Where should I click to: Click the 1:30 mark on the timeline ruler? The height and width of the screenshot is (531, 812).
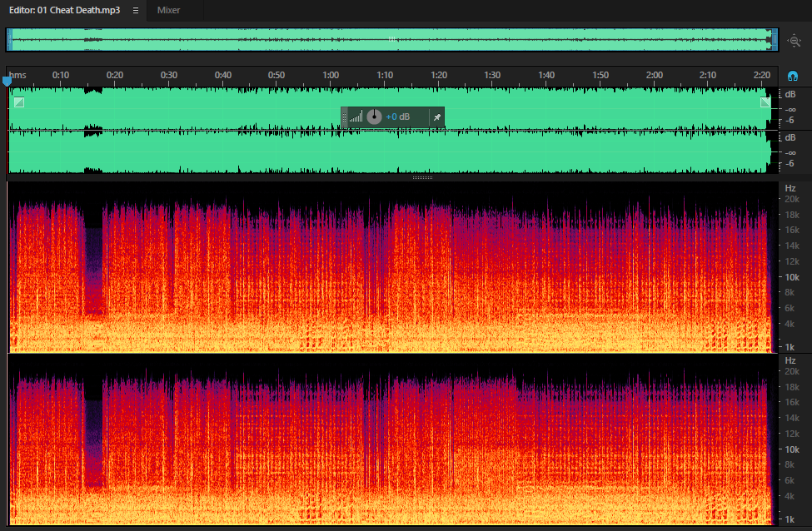tap(492, 75)
